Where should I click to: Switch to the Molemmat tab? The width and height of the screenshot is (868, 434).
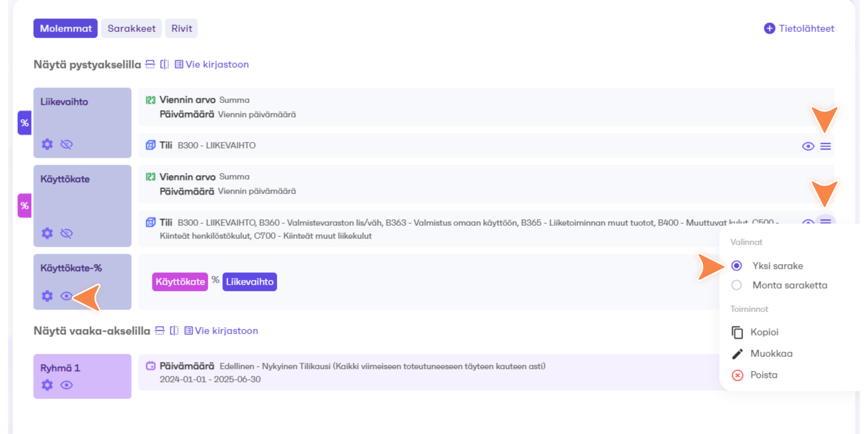coord(65,28)
